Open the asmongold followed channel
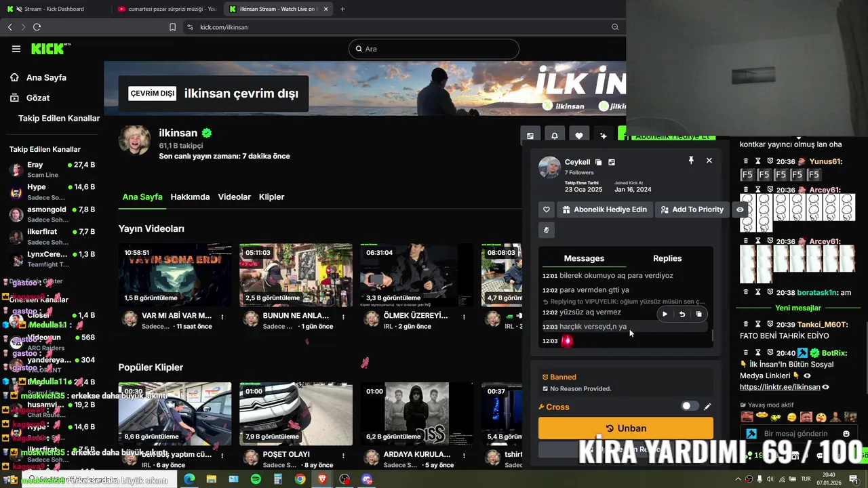 coord(52,214)
